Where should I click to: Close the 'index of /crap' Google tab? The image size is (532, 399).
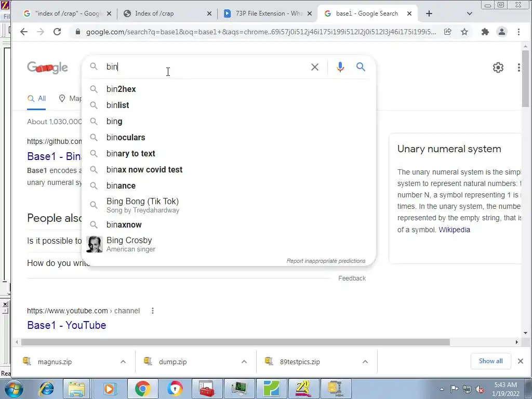click(x=109, y=14)
